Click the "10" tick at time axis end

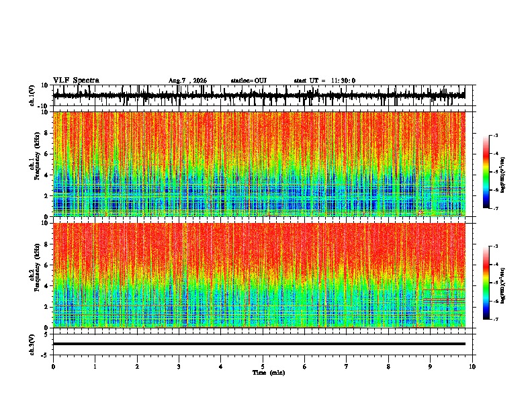(x=472, y=367)
